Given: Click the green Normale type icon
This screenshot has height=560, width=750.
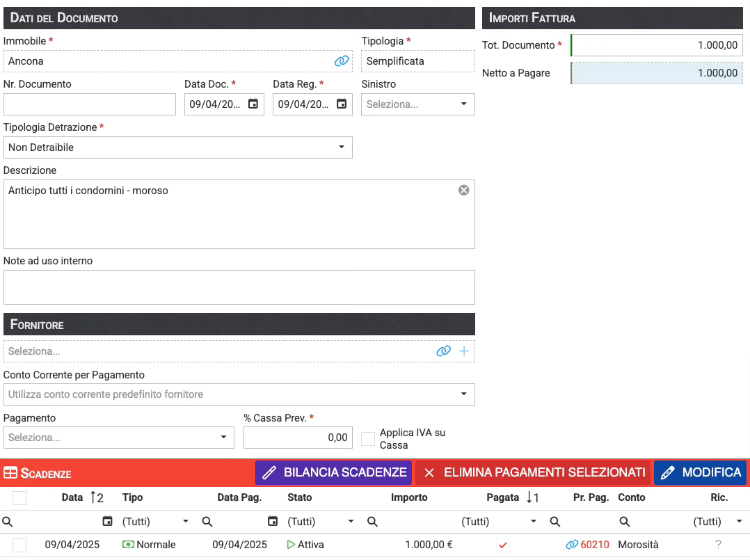Looking at the screenshot, I should pyautogui.click(x=128, y=544).
